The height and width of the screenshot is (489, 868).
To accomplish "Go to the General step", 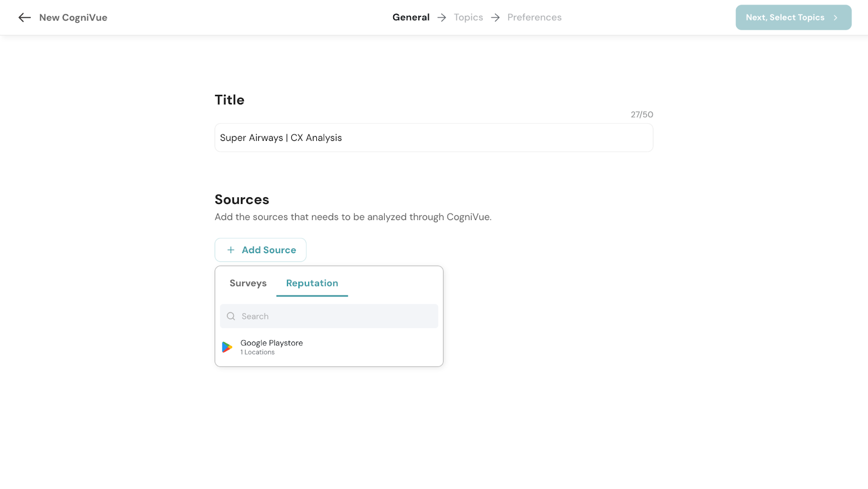I will pos(411,17).
